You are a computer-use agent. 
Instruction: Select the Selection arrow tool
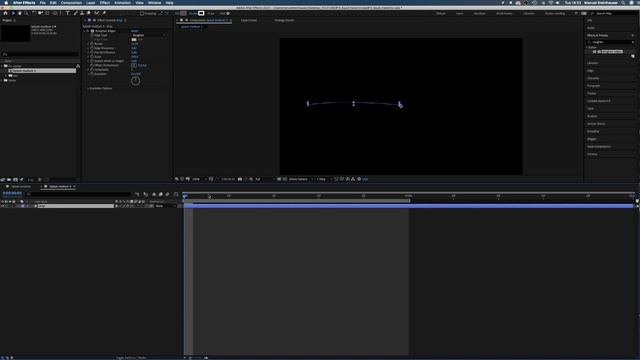point(13,13)
